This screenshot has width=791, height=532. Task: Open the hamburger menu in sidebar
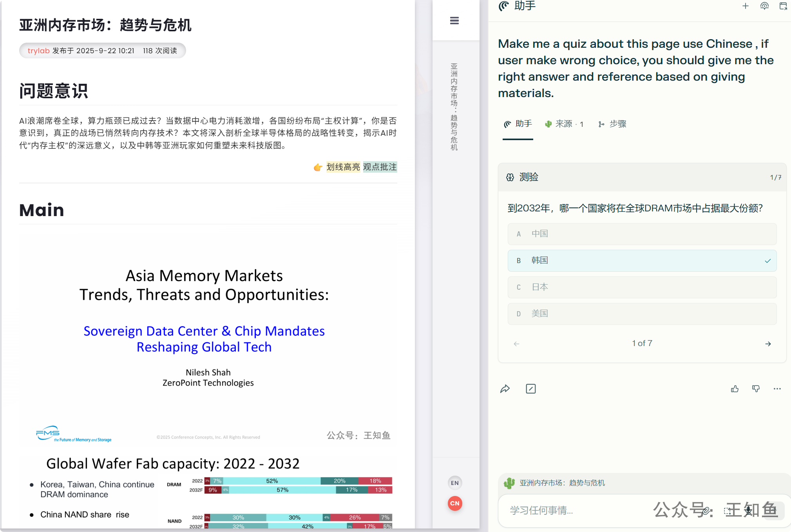(x=454, y=21)
